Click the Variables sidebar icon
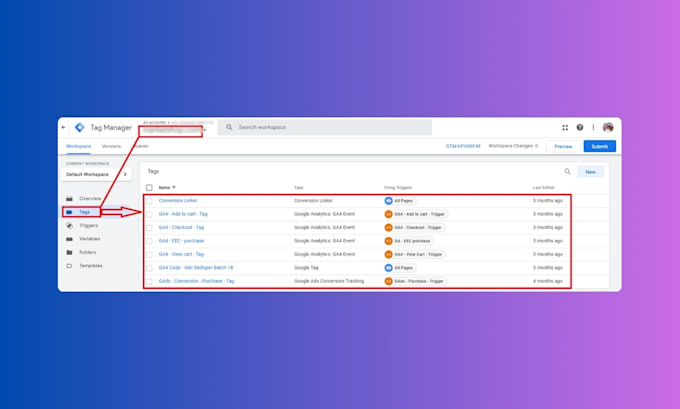This screenshot has width=680, height=409. click(x=69, y=239)
